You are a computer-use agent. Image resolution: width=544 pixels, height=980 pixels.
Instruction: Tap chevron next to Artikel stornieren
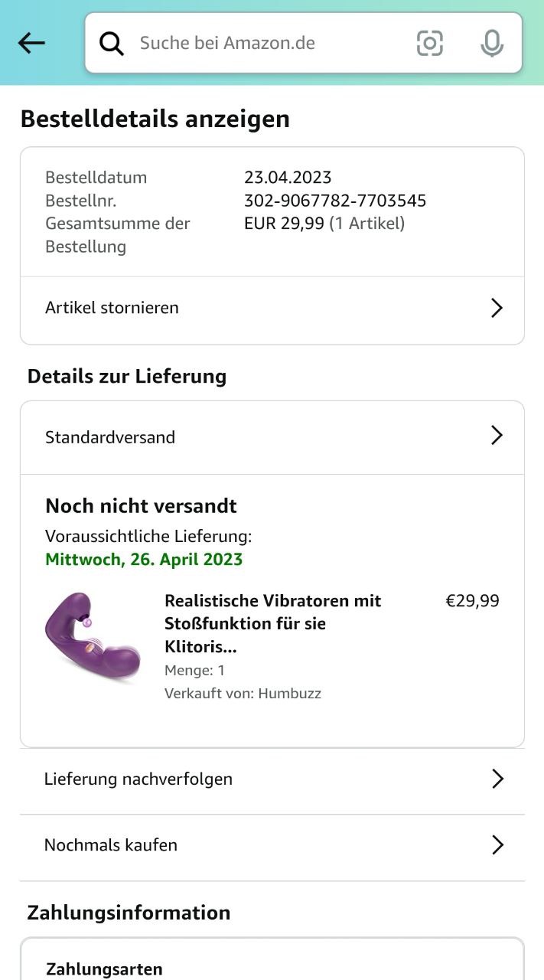click(x=497, y=308)
